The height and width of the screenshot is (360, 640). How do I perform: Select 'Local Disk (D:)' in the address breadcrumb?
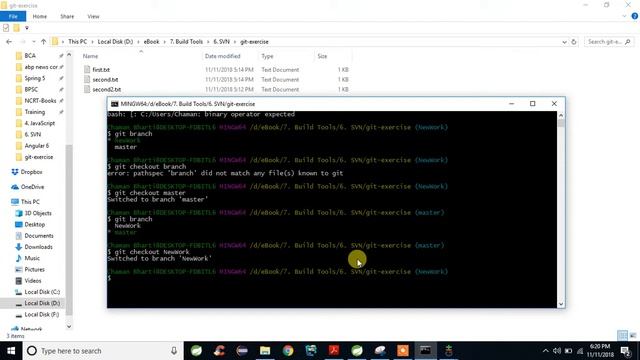point(115,42)
